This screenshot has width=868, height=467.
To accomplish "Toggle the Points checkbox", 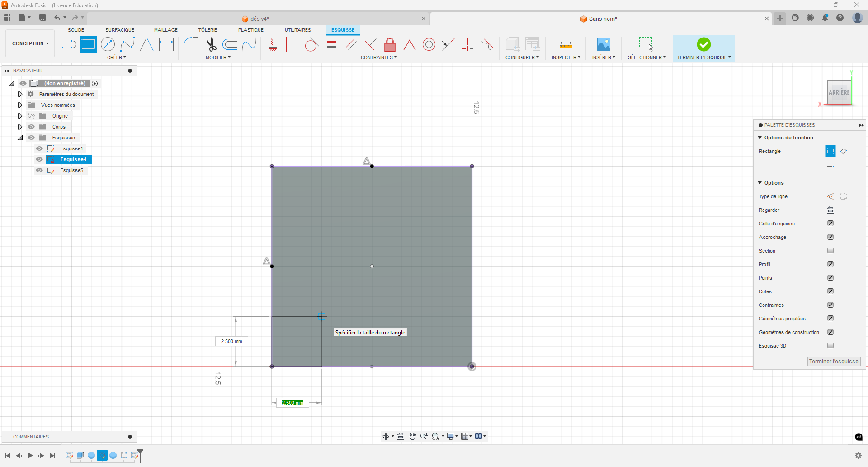I will tap(830, 278).
